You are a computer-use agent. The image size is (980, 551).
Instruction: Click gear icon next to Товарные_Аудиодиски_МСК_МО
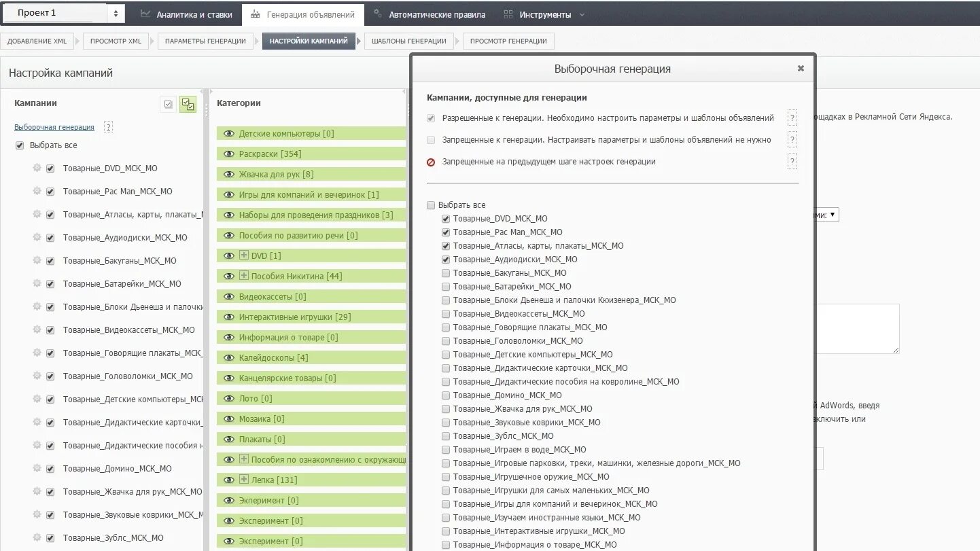click(37, 237)
